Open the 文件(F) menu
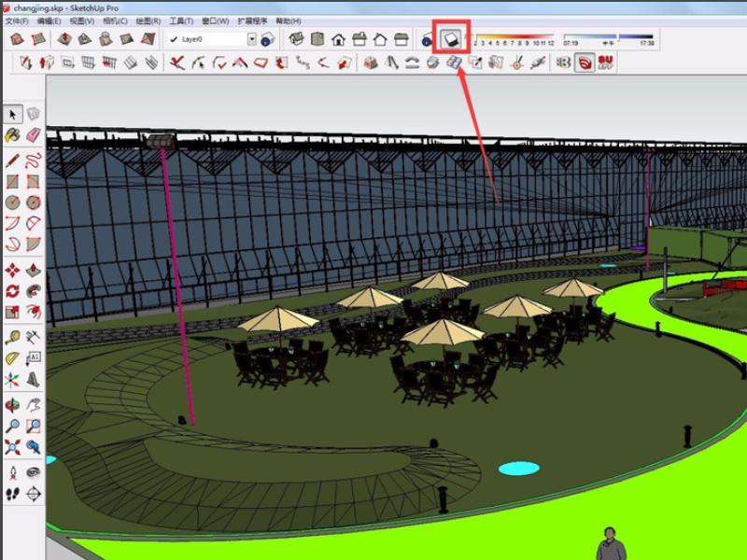 [17, 21]
